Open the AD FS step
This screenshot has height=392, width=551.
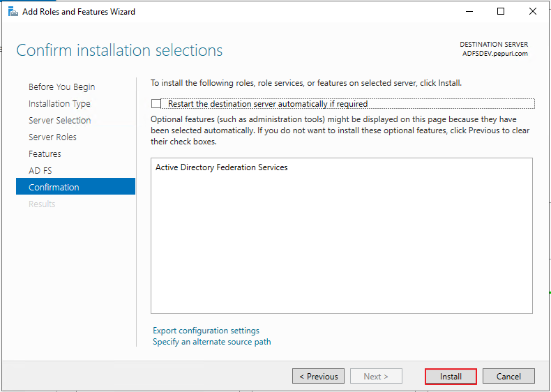[40, 170]
